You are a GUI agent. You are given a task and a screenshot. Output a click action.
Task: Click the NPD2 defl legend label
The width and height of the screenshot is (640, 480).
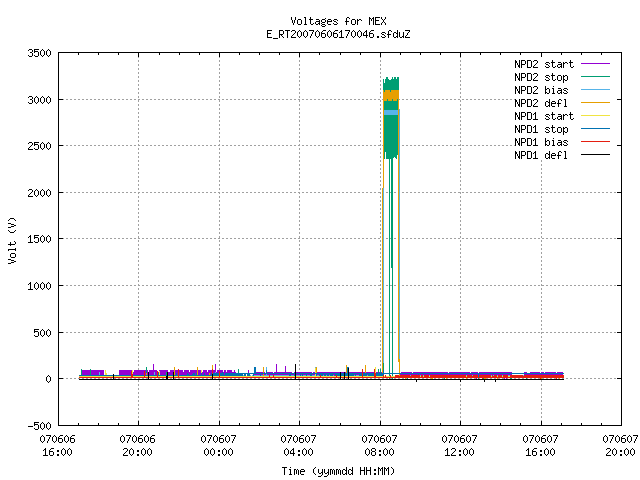pyautogui.click(x=541, y=103)
